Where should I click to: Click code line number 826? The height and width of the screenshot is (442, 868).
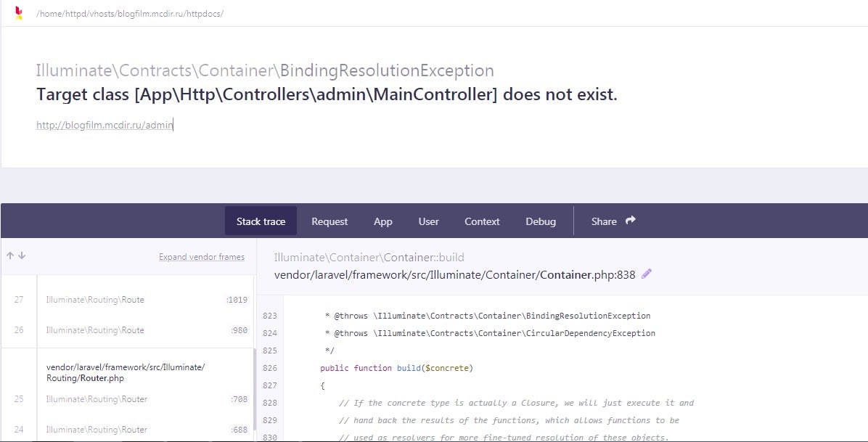click(269, 368)
